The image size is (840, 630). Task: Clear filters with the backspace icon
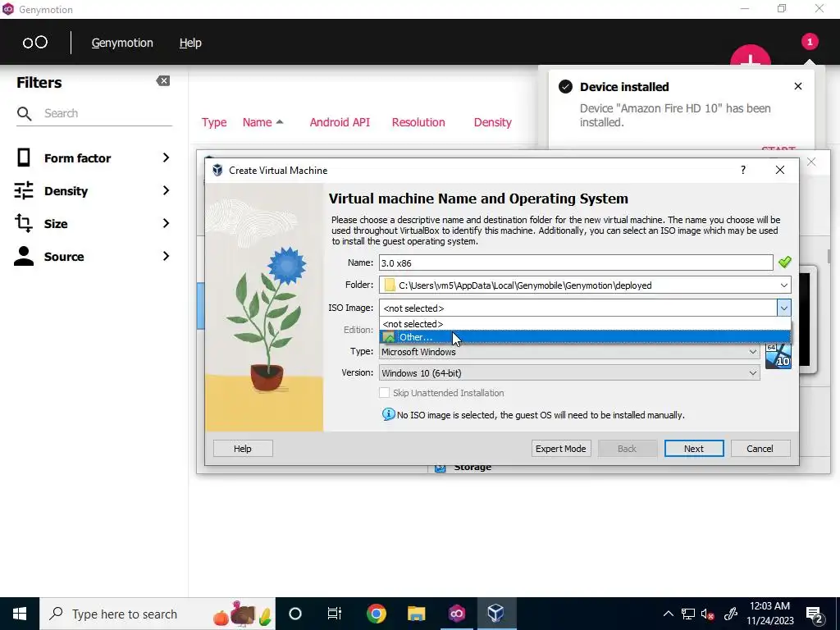[163, 81]
